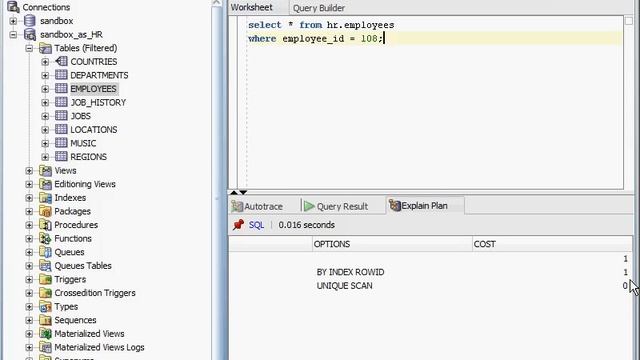This screenshot has width=640, height=360.
Task: Expand the Materialized Views Logs node
Action: [x=29, y=347]
